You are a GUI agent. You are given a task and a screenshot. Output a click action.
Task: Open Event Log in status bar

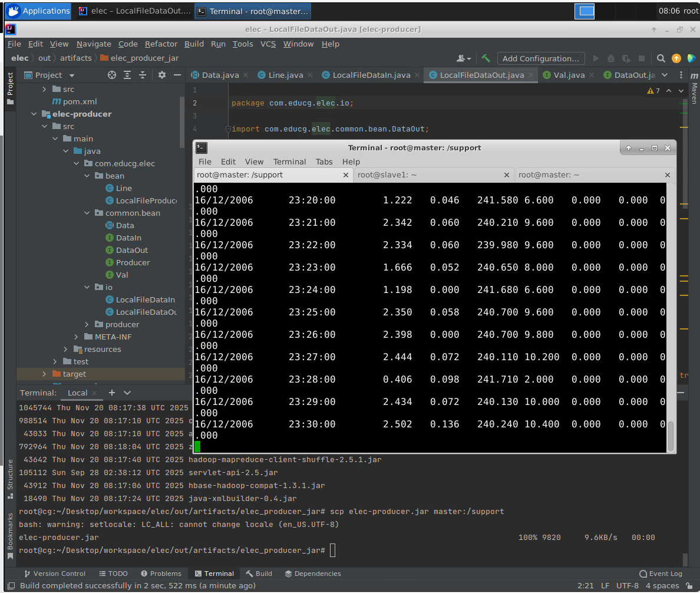click(661, 574)
